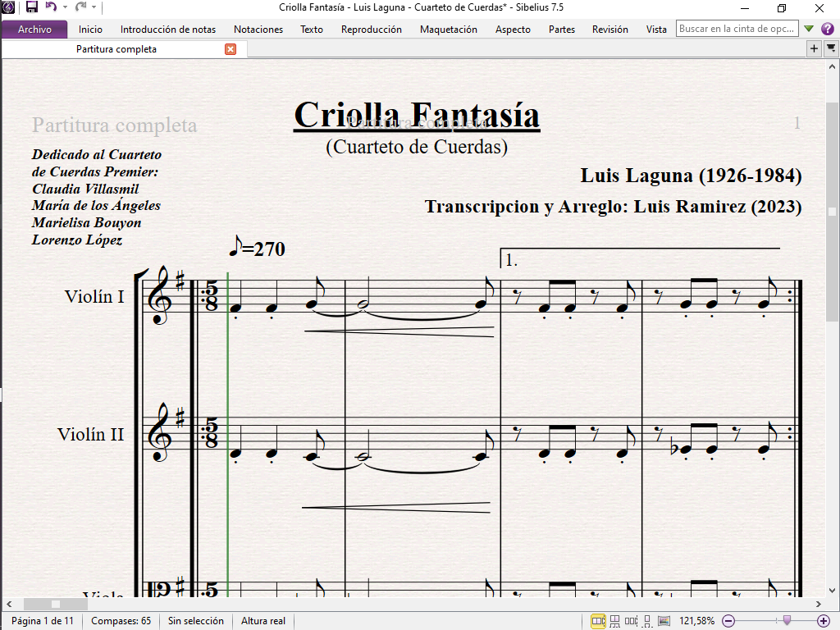Image resolution: width=840 pixels, height=630 pixels.
Task: Click the vertical scrollbar down arrow
Action: 832,591
